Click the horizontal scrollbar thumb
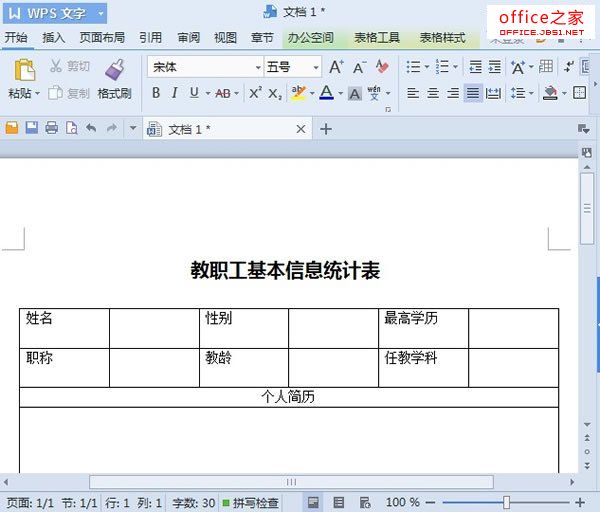 pyautogui.click(x=291, y=482)
